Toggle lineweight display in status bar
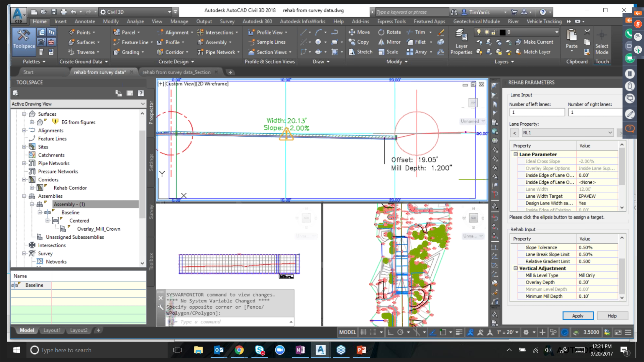The height and width of the screenshot is (362, 644). 459,332
